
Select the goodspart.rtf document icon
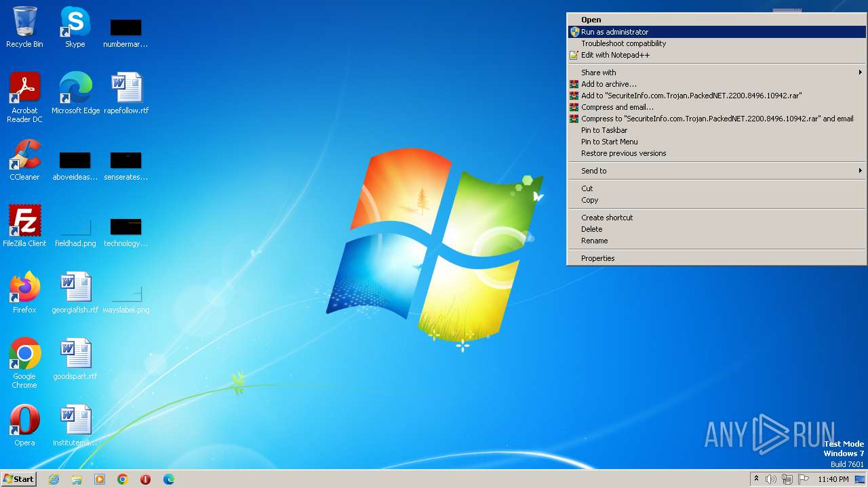pos(75,359)
